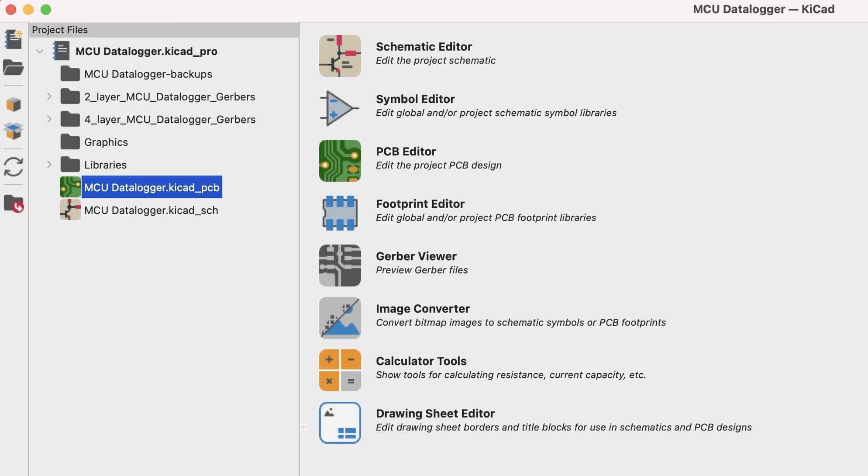The width and height of the screenshot is (868, 476).
Task: Open the Footprint Editor icon
Action: coord(340,213)
